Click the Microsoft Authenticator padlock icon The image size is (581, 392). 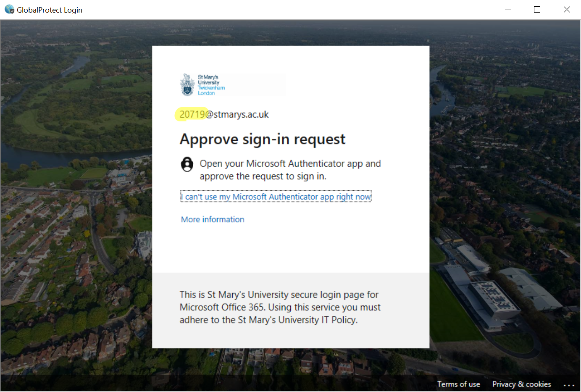pos(187,164)
